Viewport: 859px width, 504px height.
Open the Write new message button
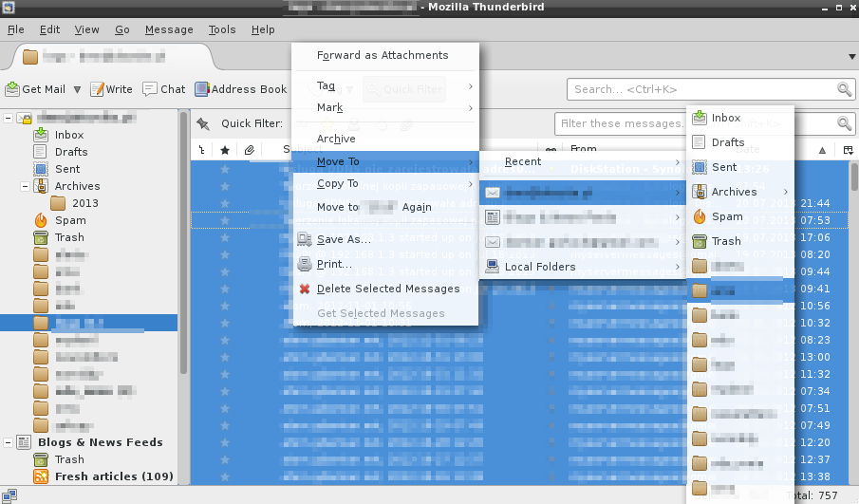[111, 89]
